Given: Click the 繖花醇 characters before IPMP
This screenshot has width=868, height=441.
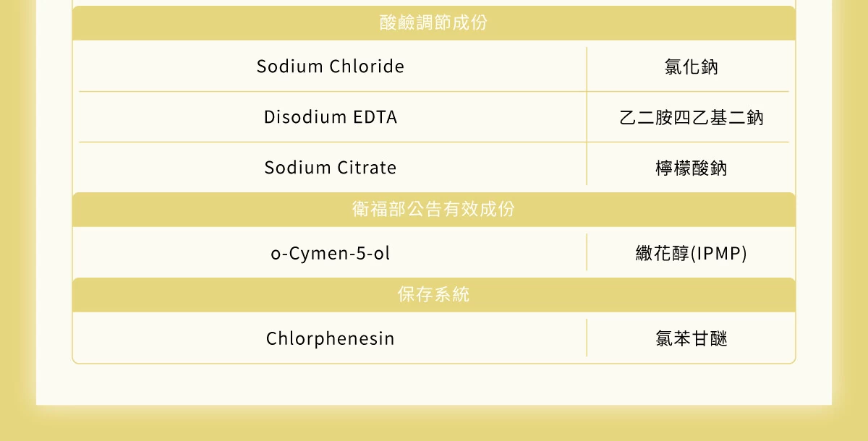Looking at the screenshot, I should (x=662, y=254).
